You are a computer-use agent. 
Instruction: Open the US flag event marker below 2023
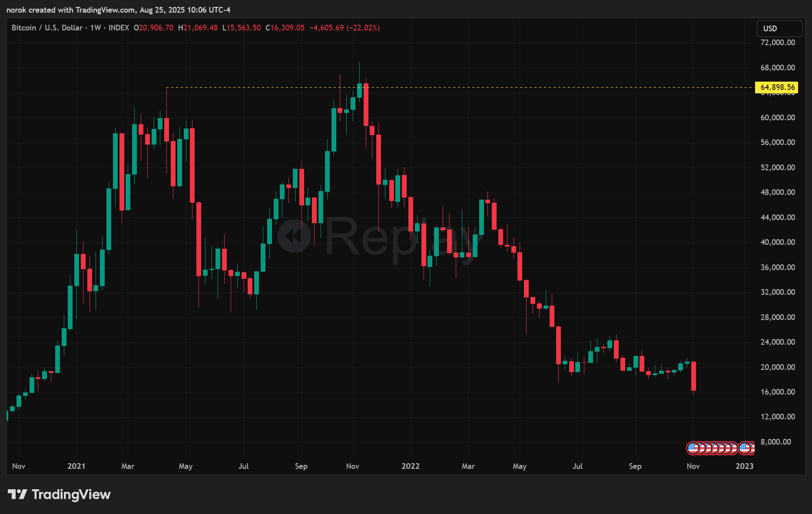(x=745, y=448)
